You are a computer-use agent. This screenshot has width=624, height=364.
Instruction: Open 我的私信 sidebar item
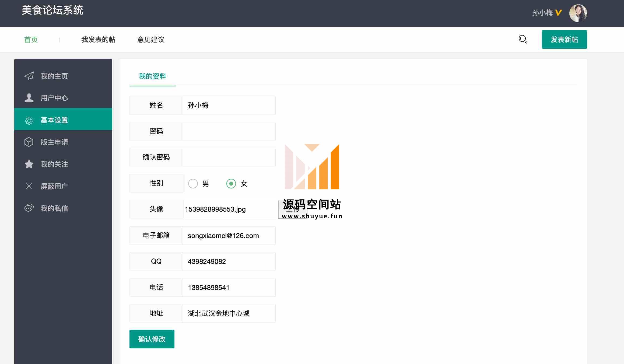pos(63,208)
